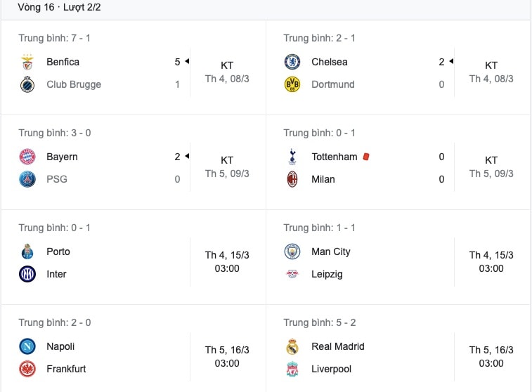Click the Trung bình: 5 - 2 aggregate
Screen dimensions: 532x392
pos(320,322)
